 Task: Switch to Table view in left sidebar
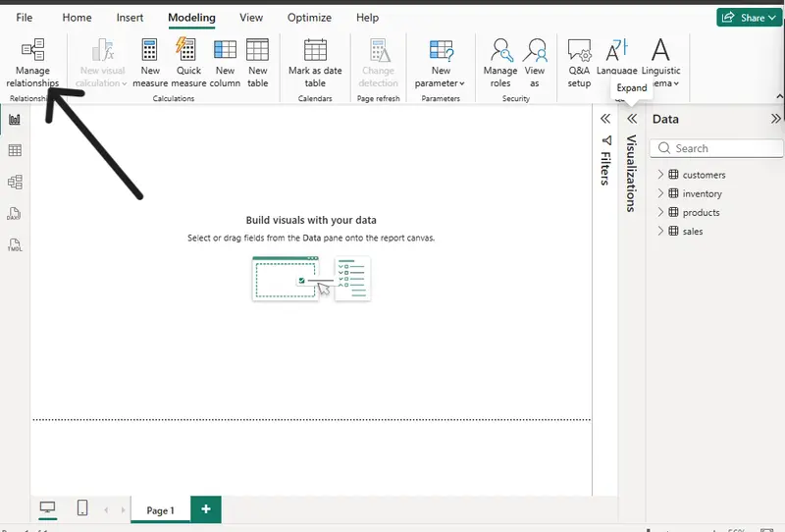click(15, 150)
